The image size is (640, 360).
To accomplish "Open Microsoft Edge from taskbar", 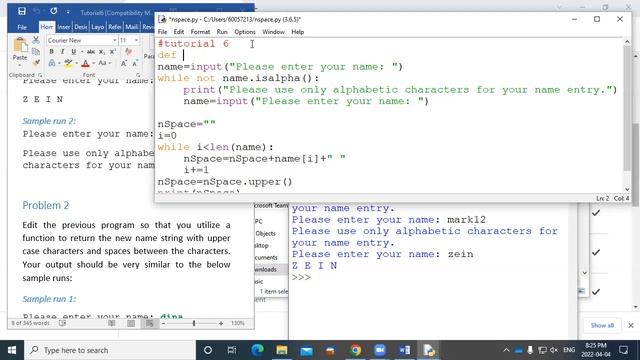I will pos(257,350).
